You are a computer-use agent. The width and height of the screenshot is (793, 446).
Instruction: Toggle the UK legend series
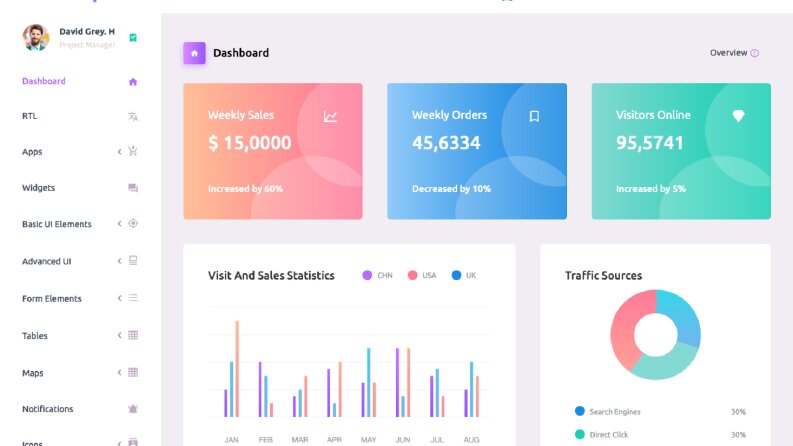click(464, 275)
